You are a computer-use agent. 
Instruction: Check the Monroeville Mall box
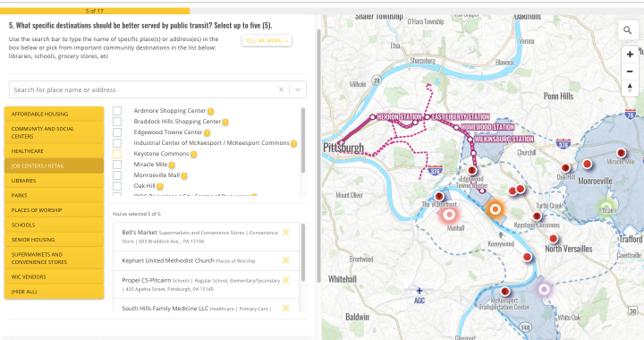coord(117,175)
